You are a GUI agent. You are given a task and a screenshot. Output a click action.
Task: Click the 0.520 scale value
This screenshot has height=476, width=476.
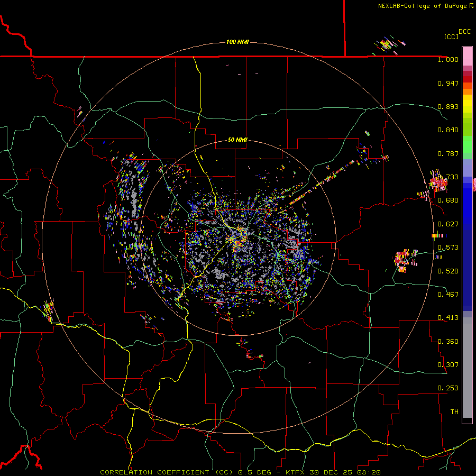tap(448, 271)
